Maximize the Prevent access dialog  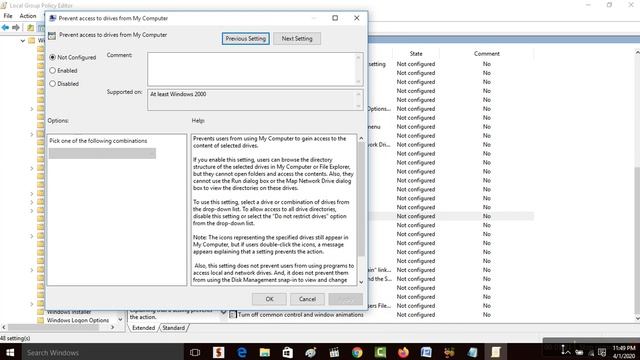(335, 18)
